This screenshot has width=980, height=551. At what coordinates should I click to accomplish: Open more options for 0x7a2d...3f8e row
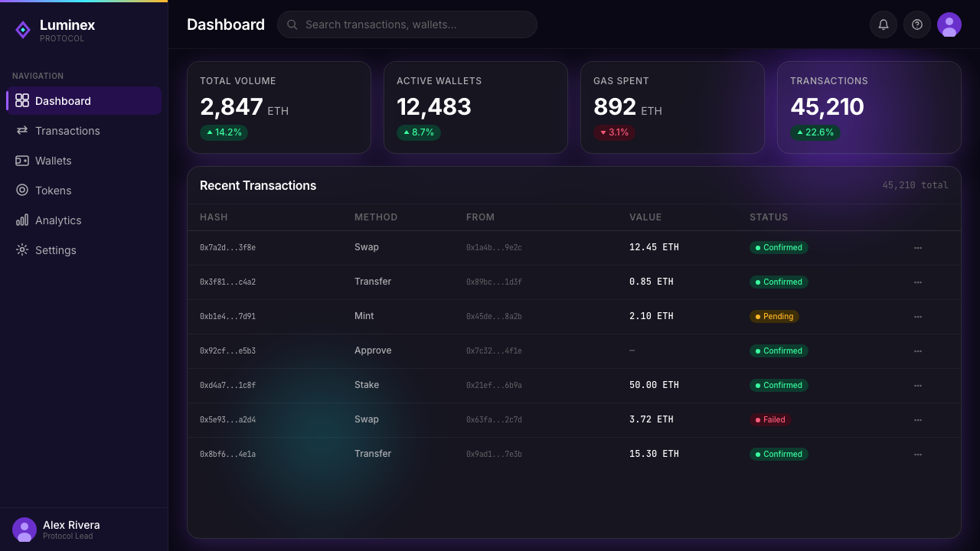(918, 248)
